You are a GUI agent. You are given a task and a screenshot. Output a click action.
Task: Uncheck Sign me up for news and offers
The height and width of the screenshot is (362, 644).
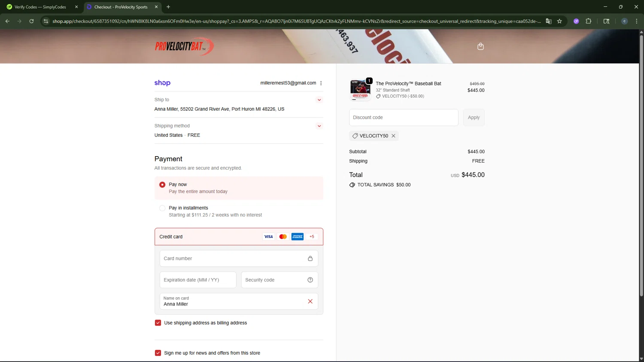click(x=158, y=353)
